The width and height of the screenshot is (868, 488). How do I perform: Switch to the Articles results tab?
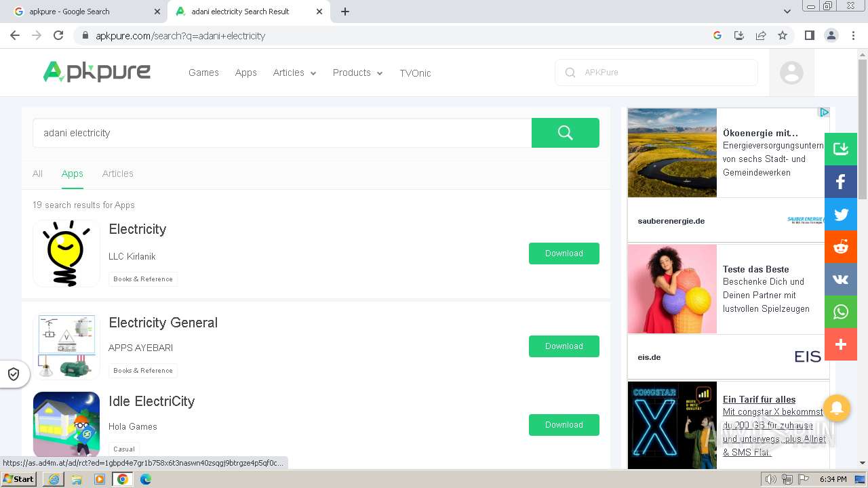point(118,174)
